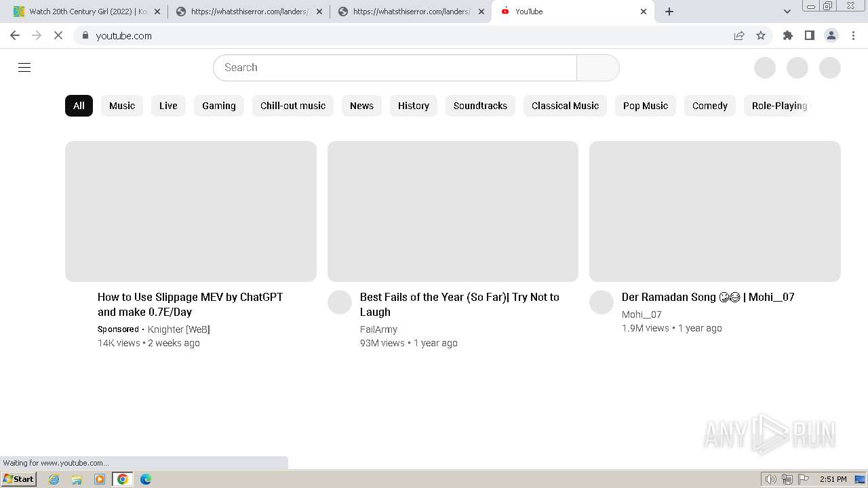The height and width of the screenshot is (488, 868).
Task: Switch to the first whatsthiserror.com tab
Action: tap(248, 12)
